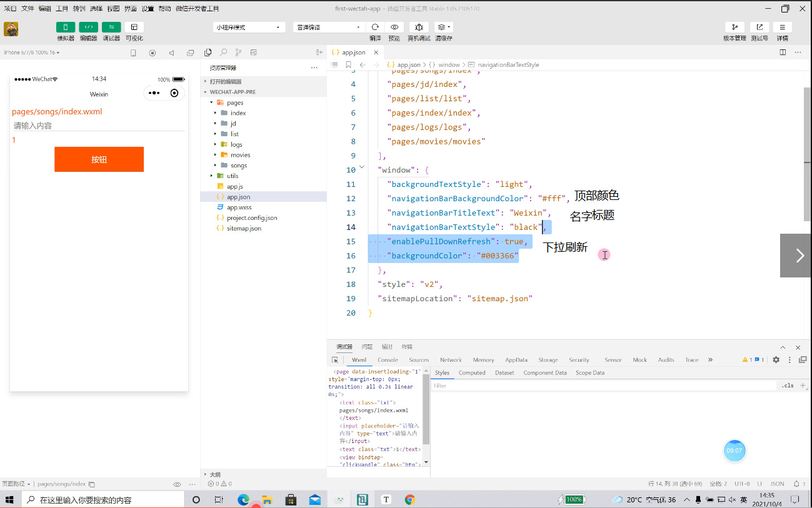This screenshot has width=812, height=508.
Task: Open 版本管理 version control
Action: click(734, 27)
